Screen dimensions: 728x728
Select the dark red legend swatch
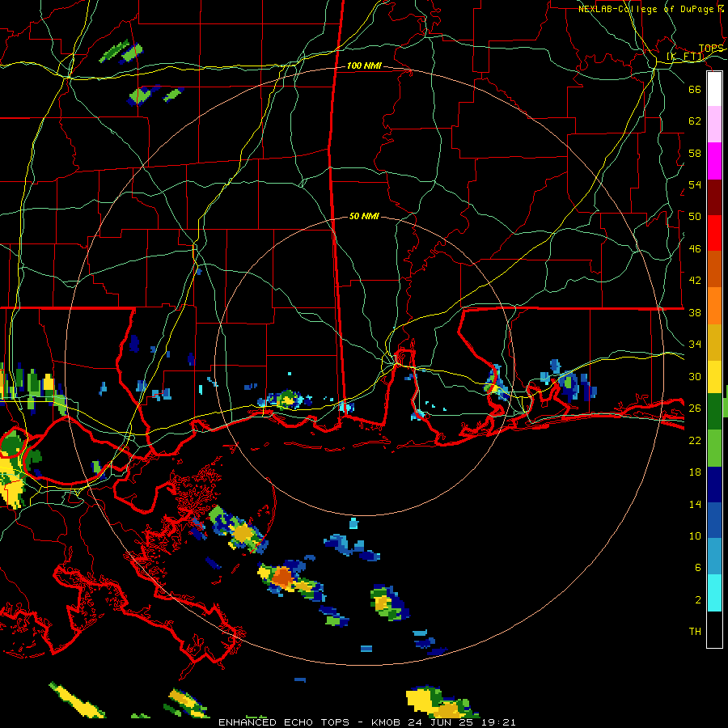[714, 197]
